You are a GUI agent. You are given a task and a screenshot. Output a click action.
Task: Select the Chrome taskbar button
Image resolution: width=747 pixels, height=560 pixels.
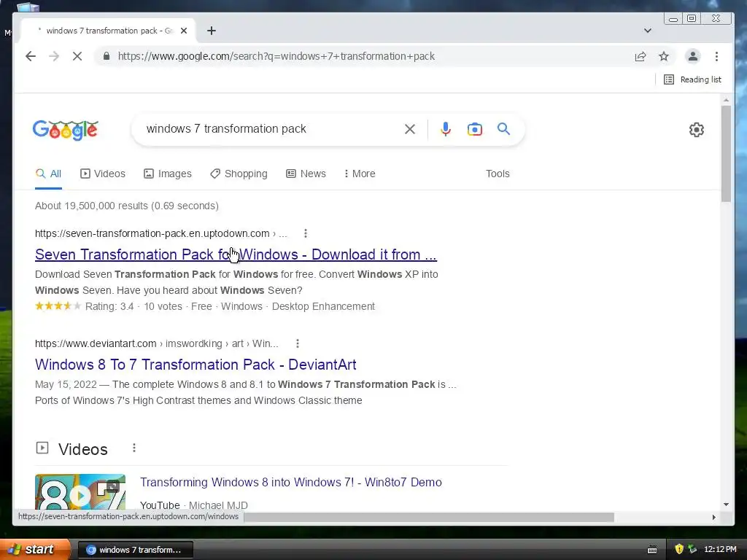click(135, 550)
